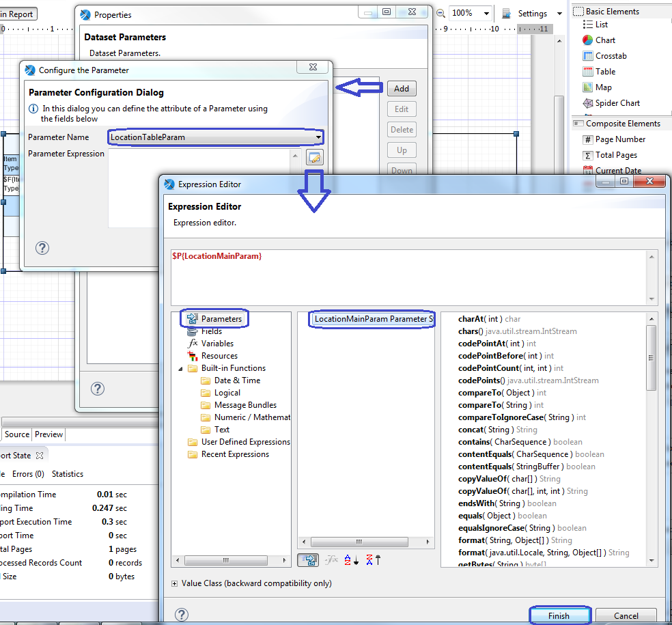
Task: Select the Crosstab element in the palette
Action: tap(604, 56)
